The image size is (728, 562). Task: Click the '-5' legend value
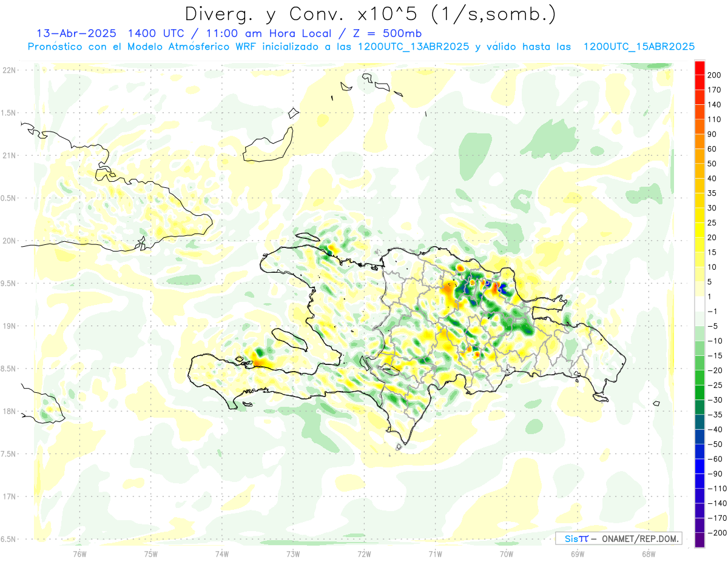tap(714, 326)
